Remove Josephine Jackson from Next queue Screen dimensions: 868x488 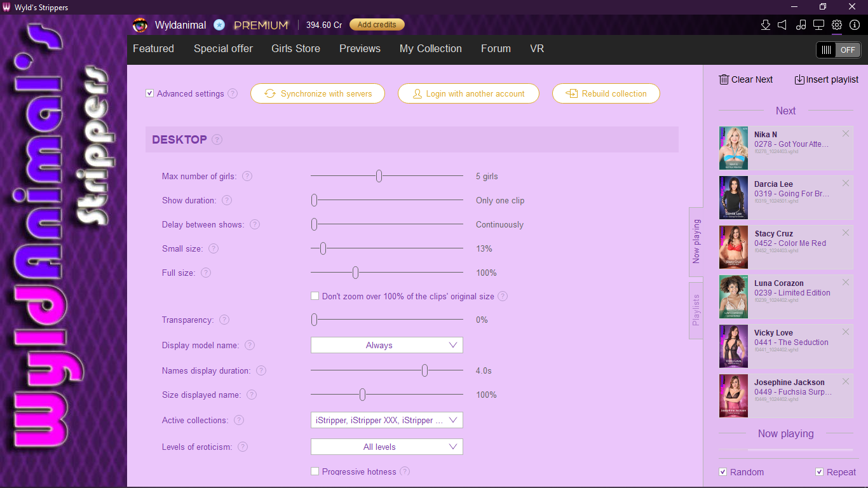[846, 381]
